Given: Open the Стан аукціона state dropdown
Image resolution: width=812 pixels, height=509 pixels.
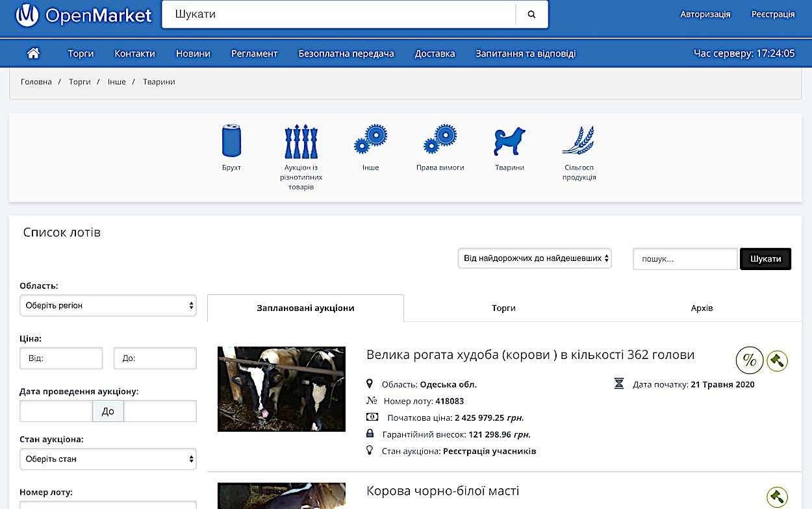Looking at the screenshot, I should point(108,459).
